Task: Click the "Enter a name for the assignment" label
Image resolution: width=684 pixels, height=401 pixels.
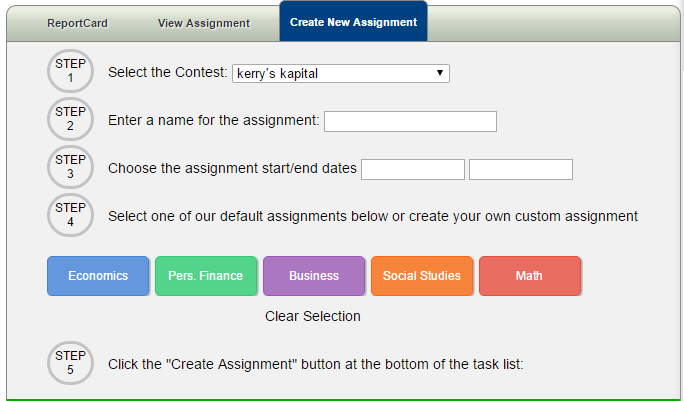Action: [214, 121]
